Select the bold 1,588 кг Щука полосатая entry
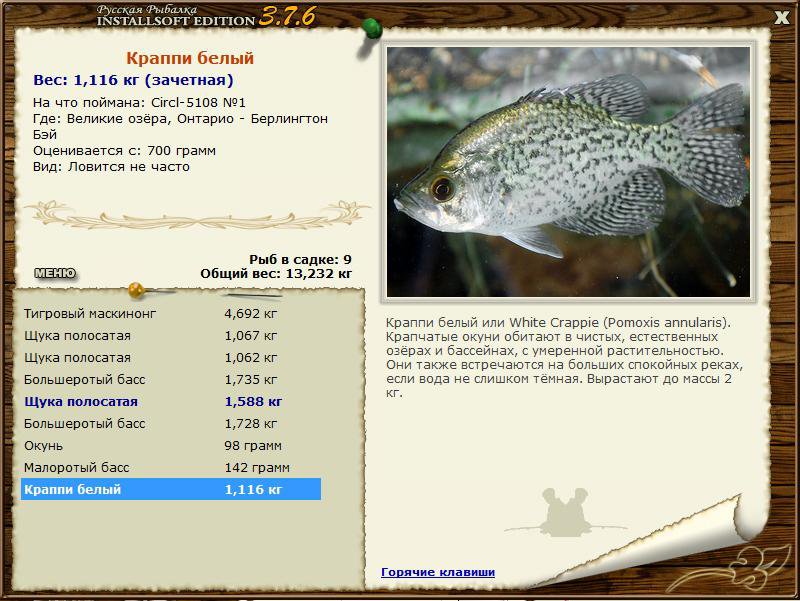 tap(171, 401)
